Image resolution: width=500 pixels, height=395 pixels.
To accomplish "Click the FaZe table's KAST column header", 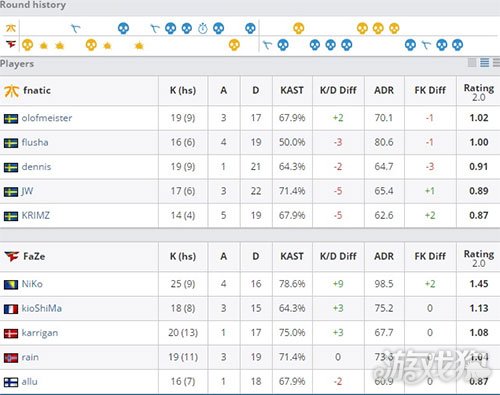I will [292, 256].
